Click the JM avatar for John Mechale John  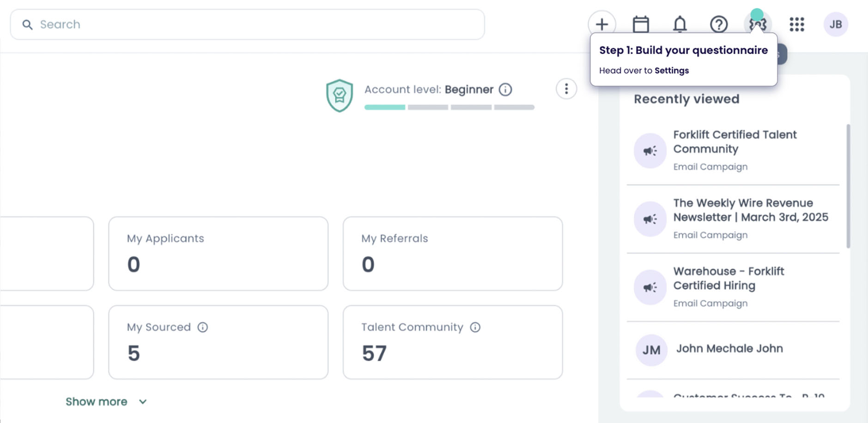[x=651, y=350]
